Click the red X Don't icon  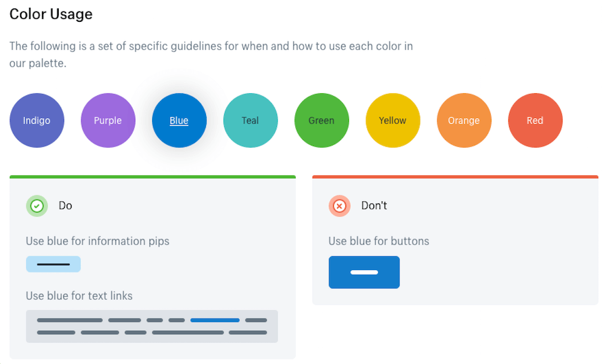(x=339, y=206)
